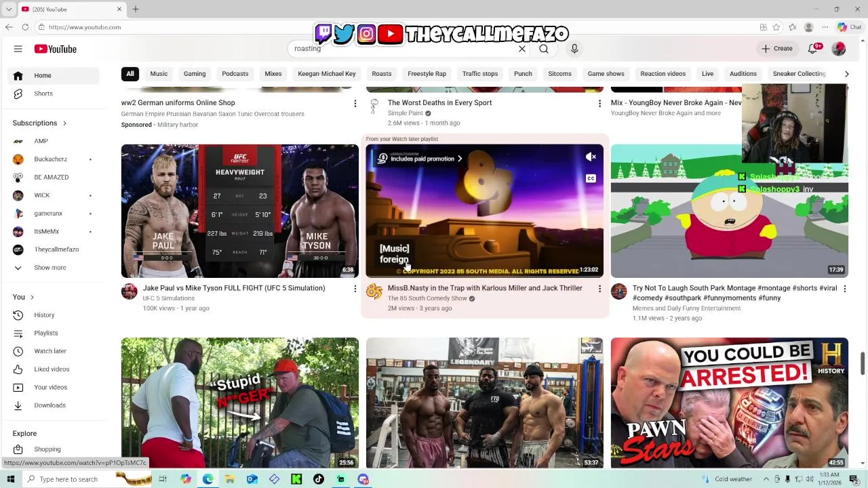The image size is (868, 488).
Task: Open the AMP channel subscription
Action: click(x=54, y=141)
